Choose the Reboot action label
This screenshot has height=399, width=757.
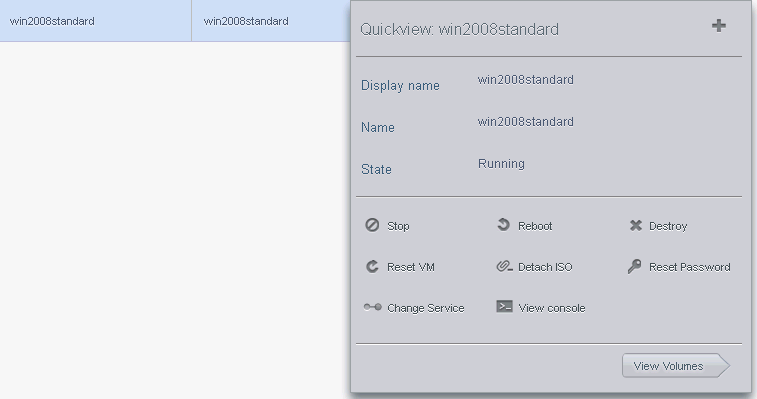click(x=535, y=226)
